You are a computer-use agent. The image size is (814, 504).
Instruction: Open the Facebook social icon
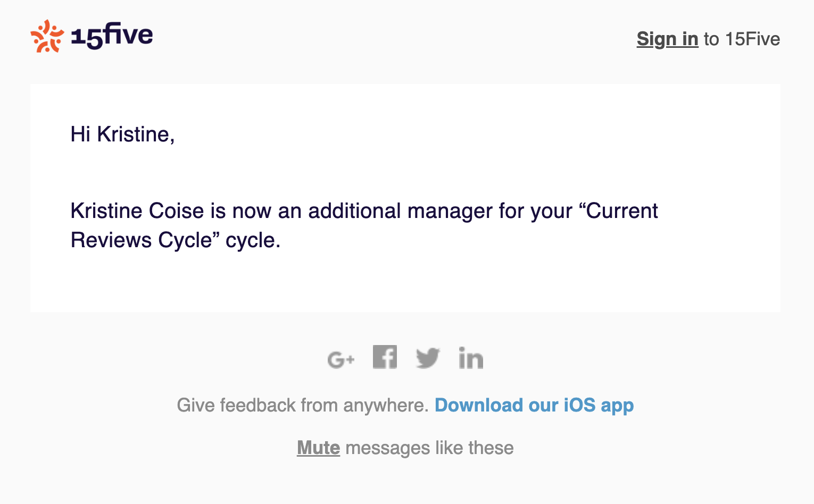pos(385,357)
